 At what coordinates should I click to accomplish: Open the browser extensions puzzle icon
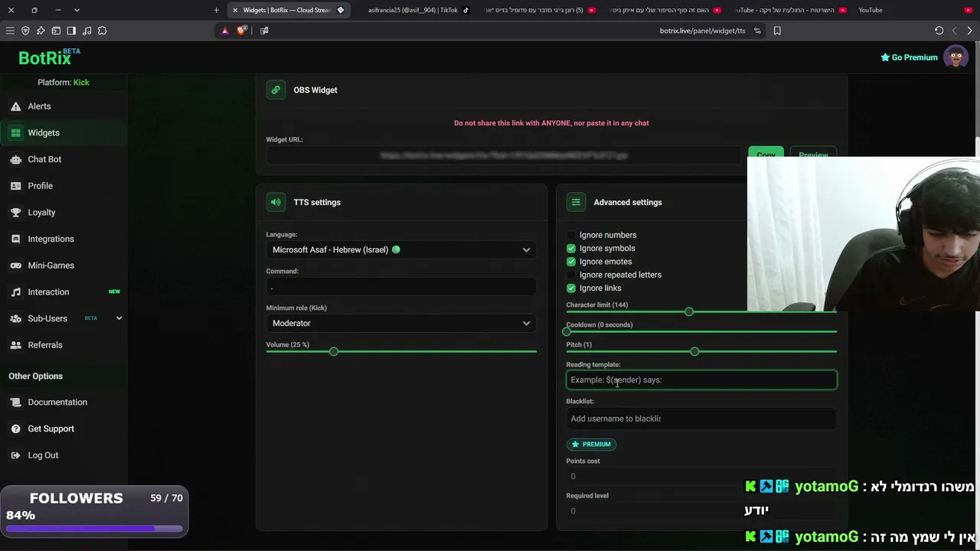pos(102,31)
